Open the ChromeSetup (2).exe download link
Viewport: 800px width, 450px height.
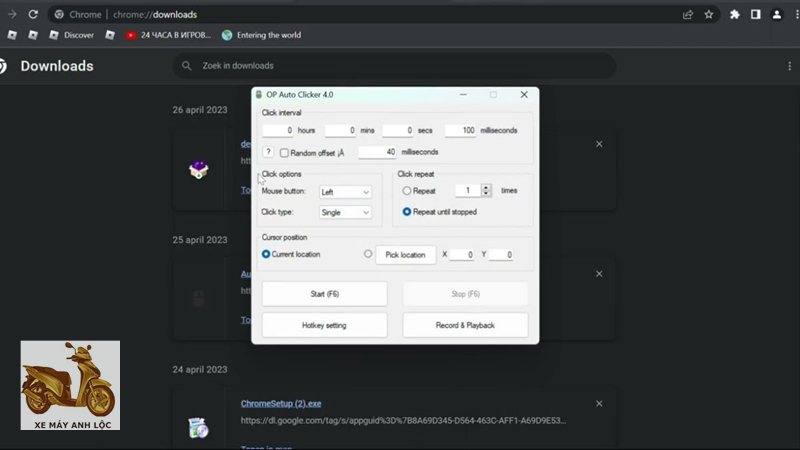coord(281,404)
